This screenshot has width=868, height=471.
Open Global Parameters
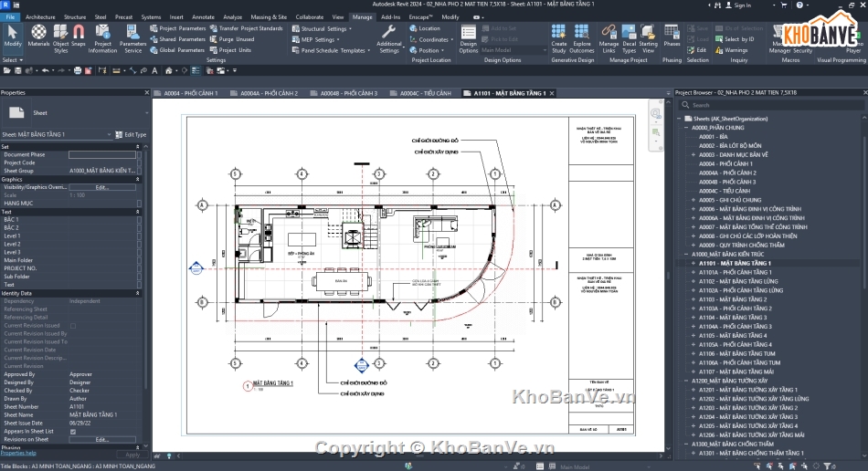coord(177,50)
